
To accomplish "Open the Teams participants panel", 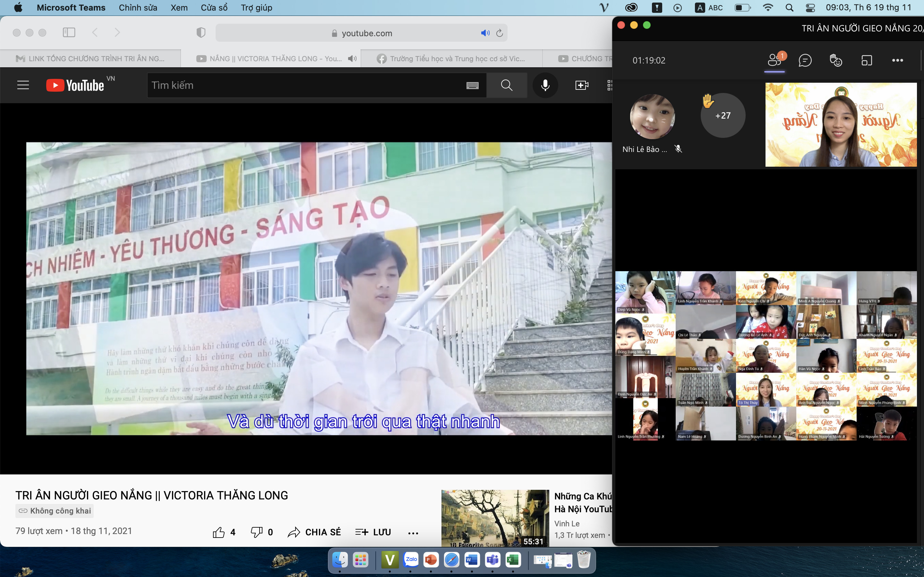I will pyautogui.click(x=774, y=60).
